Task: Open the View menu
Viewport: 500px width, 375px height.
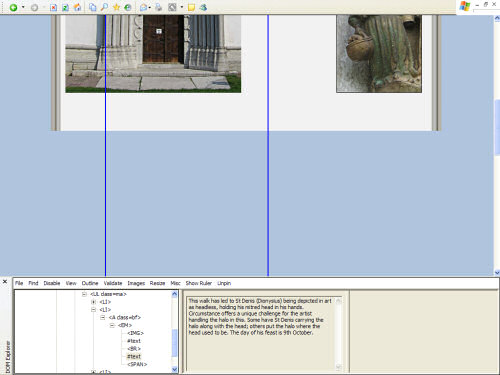Action: (71, 283)
